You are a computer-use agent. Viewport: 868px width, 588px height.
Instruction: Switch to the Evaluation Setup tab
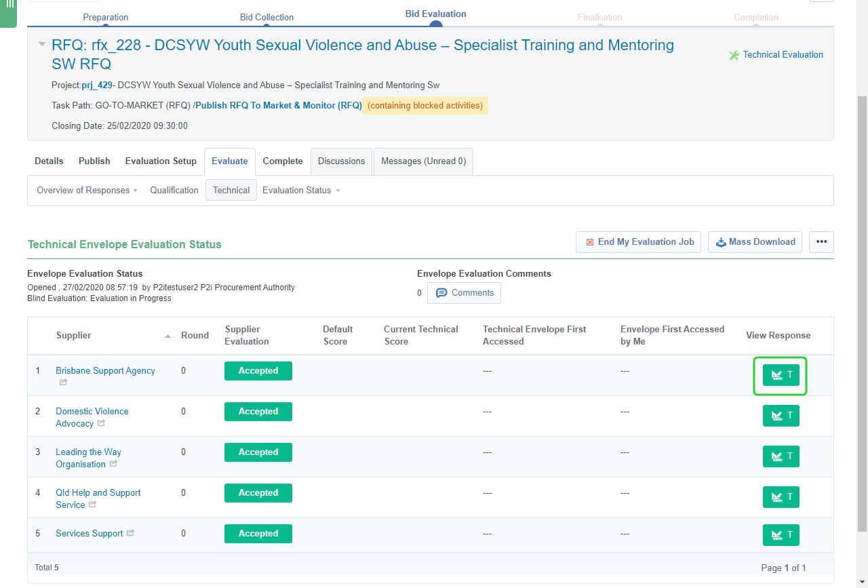tap(161, 161)
